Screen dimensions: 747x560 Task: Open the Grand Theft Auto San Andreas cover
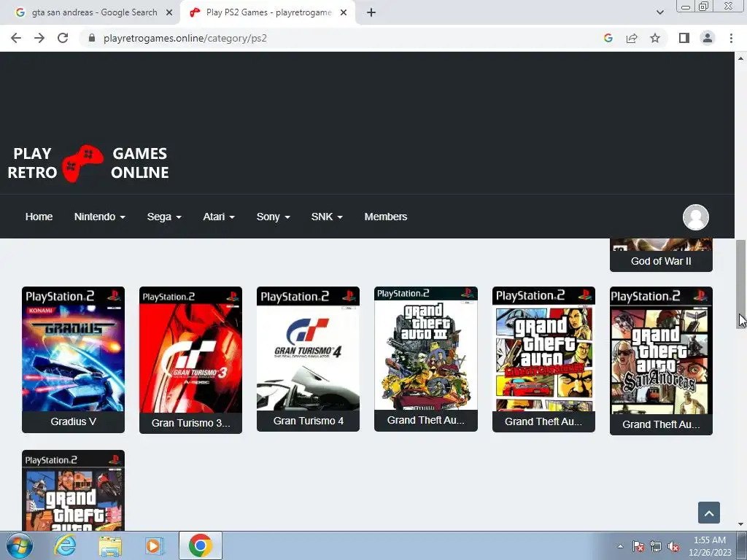click(661, 351)
